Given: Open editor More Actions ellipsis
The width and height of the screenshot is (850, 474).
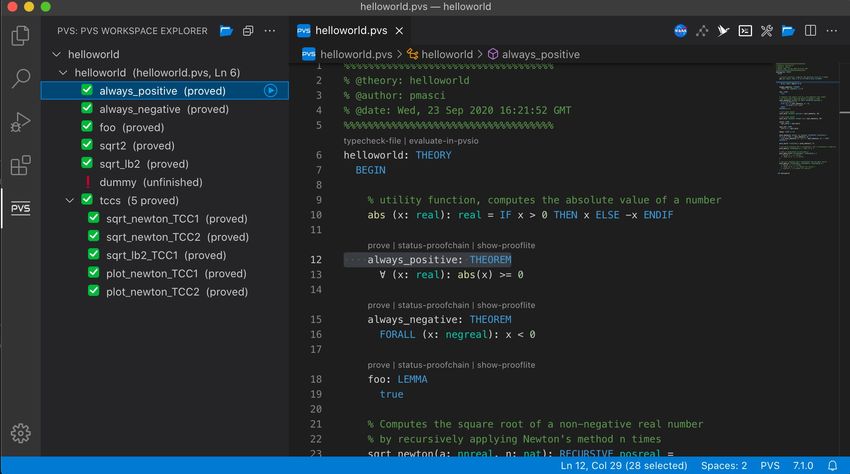Looking at the screenshot, I should [x=832, y=31].
